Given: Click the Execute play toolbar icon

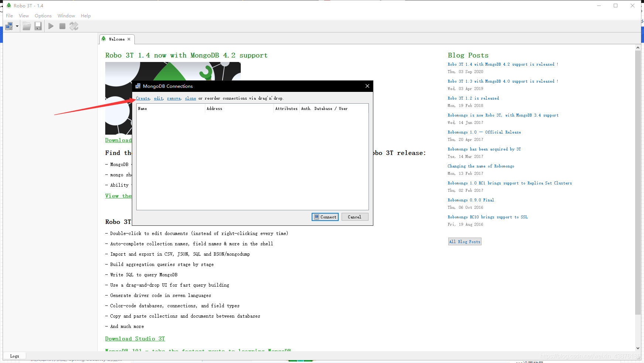Looking at the screenshot, I should tap(51, 26).
